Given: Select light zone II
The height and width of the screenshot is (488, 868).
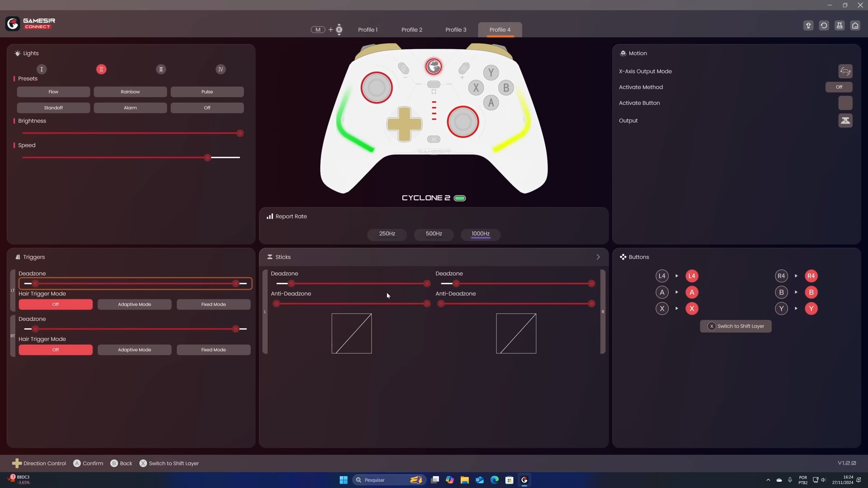Looking at the screenshot, I should click(x=101, y=69).
